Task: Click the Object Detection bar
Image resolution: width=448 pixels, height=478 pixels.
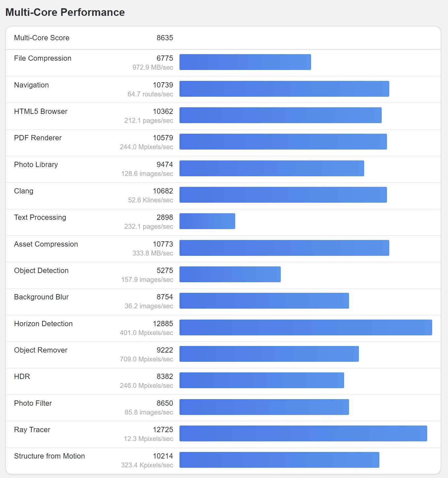Action: tap(230, 274)
